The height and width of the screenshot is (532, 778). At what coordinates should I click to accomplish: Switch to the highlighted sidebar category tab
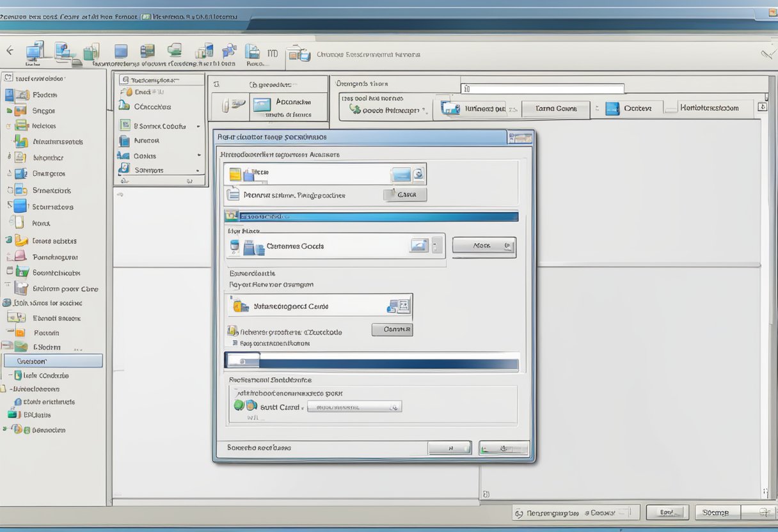(x=53, y=360)
